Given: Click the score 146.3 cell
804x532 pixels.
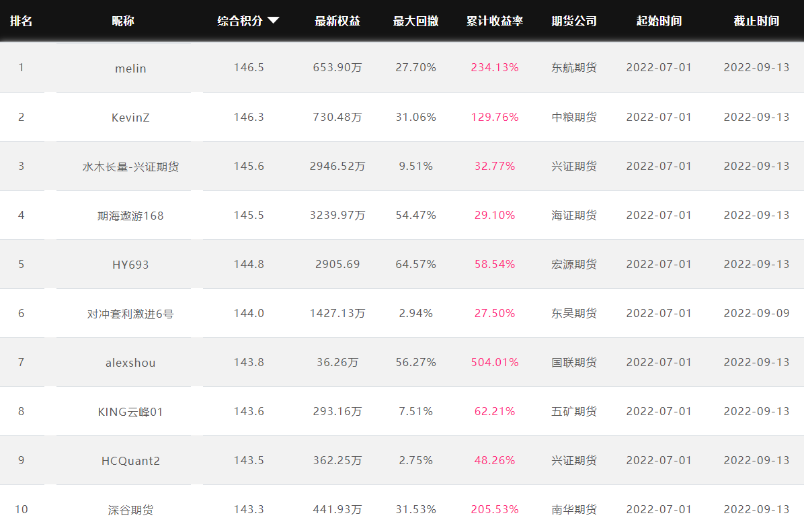Looking at the screenshot, I should point(249,117).
